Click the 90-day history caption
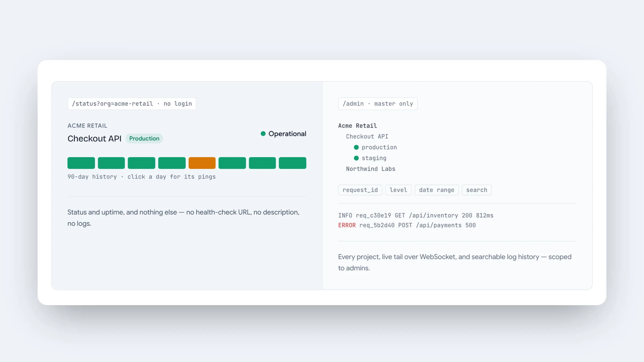 (141, 177)
